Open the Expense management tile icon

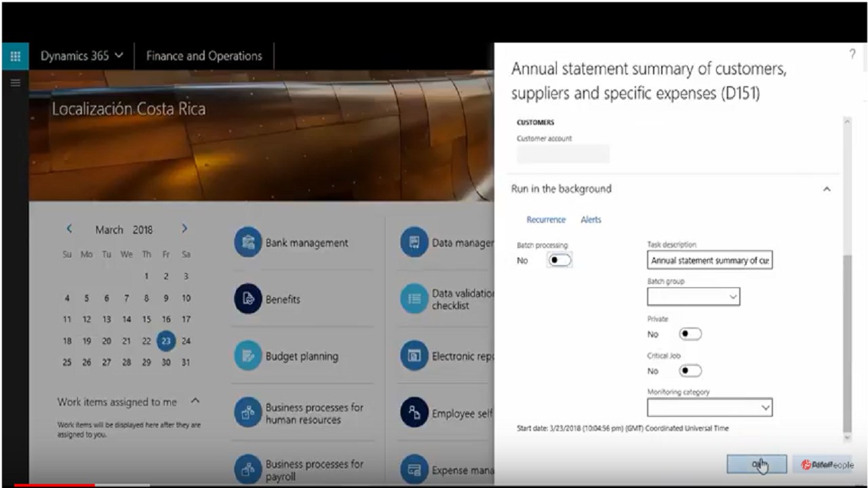(414, 469)
